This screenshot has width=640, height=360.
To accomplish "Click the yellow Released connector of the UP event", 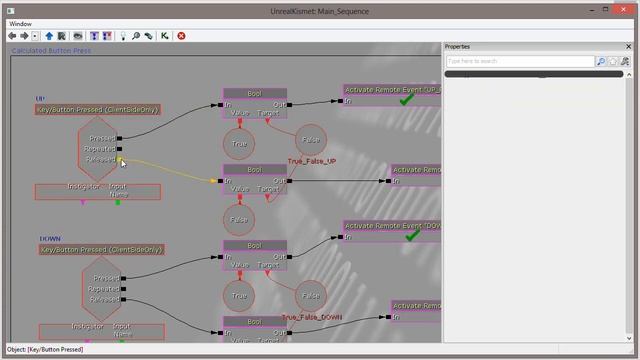I will coord(119,159).
